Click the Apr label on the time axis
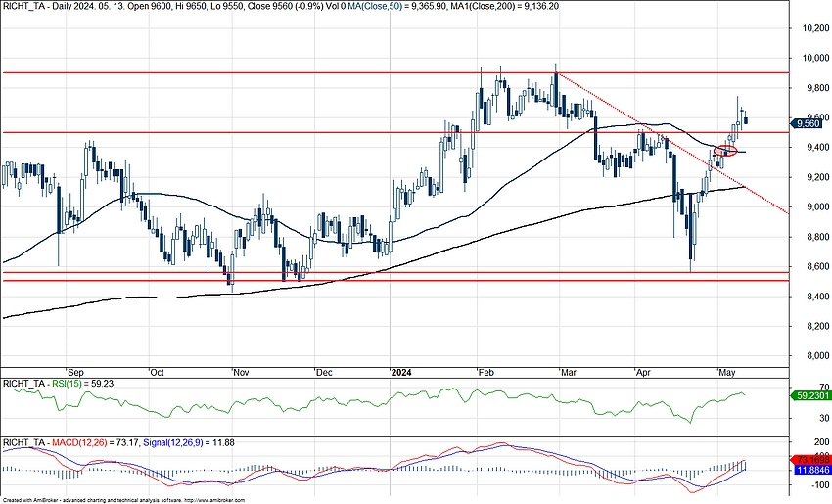The height and width of the screenshot is (504, 832). tap(644, 373)
